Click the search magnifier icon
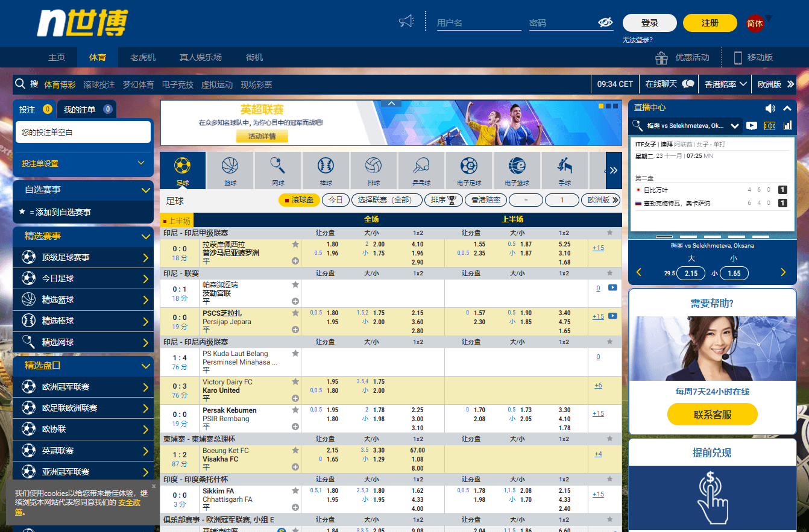The width and height of the screenshot is (809, 532). pyautogui.click(x=20, y=84)
